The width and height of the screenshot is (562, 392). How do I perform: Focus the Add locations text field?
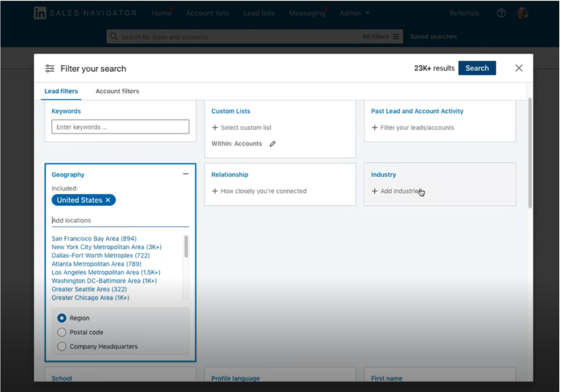(x=120, y=220)
